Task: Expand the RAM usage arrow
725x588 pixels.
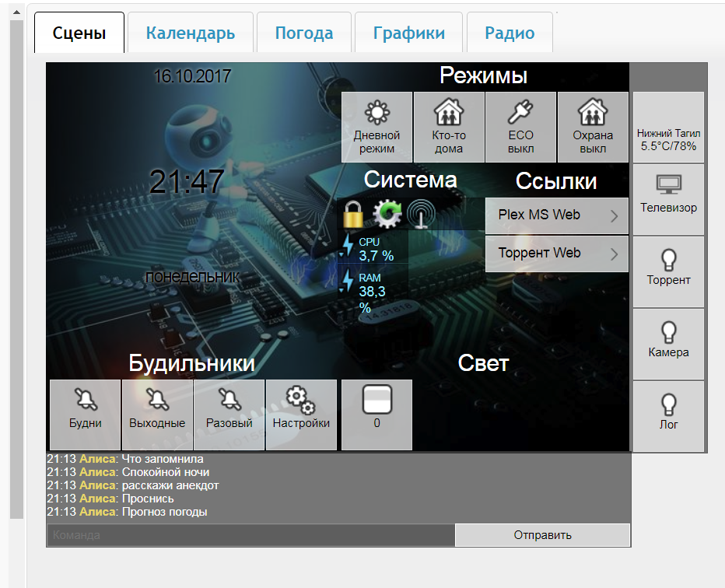Action: [343, 291]
